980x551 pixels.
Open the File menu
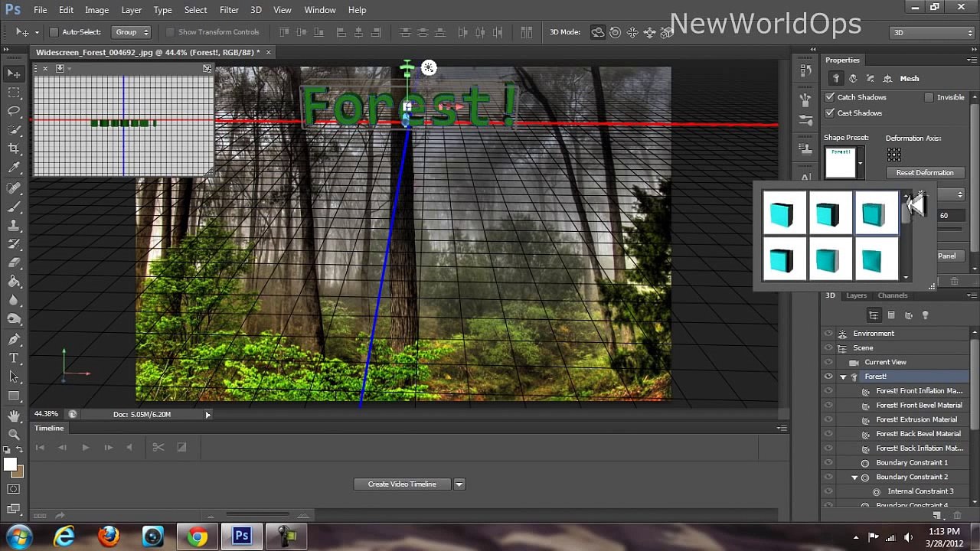pos(41,10)
